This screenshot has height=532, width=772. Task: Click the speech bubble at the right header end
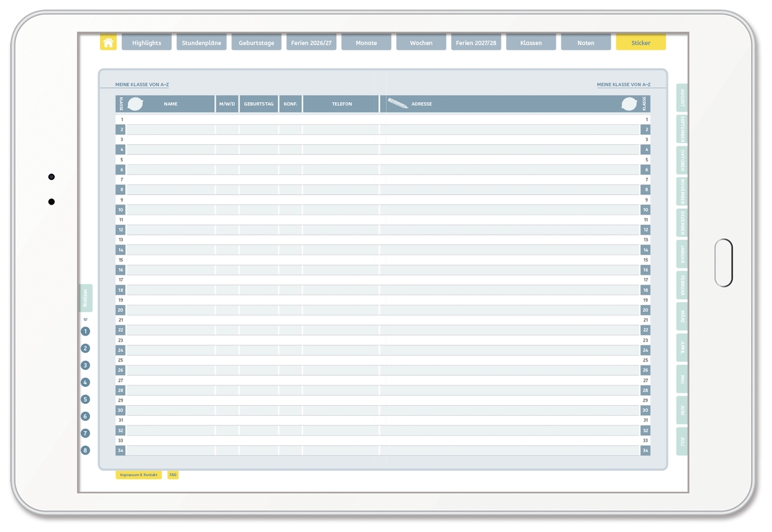tap(629, 104)
